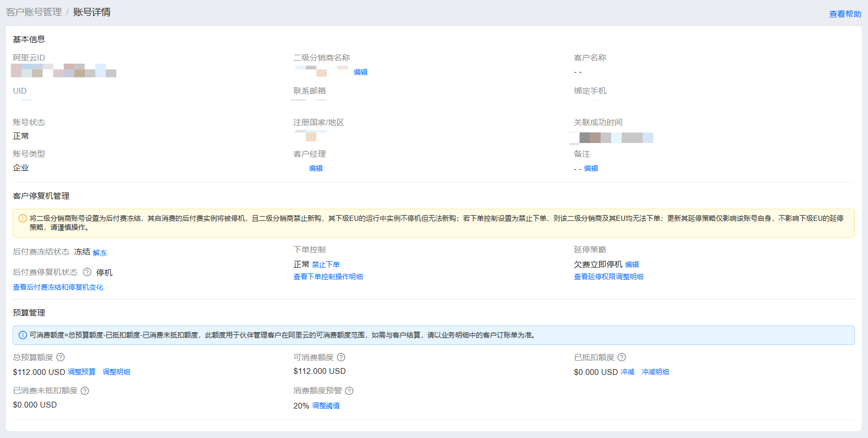Edit 延停策略 via 编辑 link
Image resolution: width=868 pixels, height=438 pixels.
pos(632,264)
